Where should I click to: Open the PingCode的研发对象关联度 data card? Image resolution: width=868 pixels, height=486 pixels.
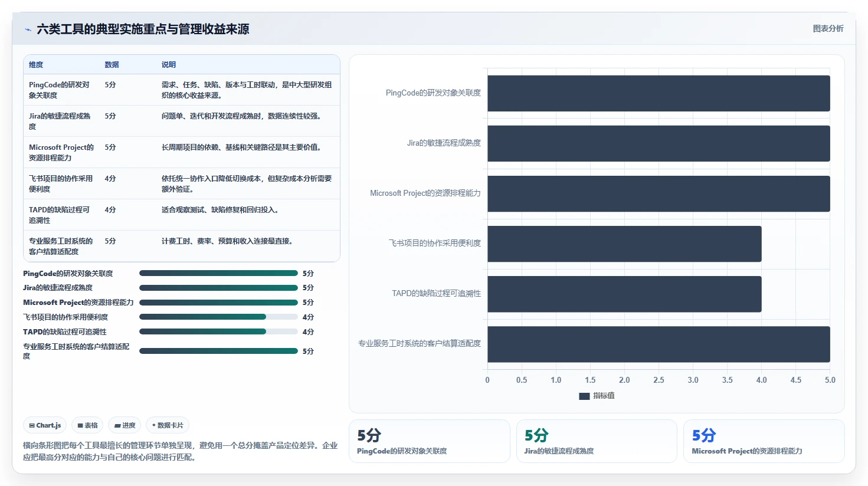pyautogui.click(x=430, y=441)
